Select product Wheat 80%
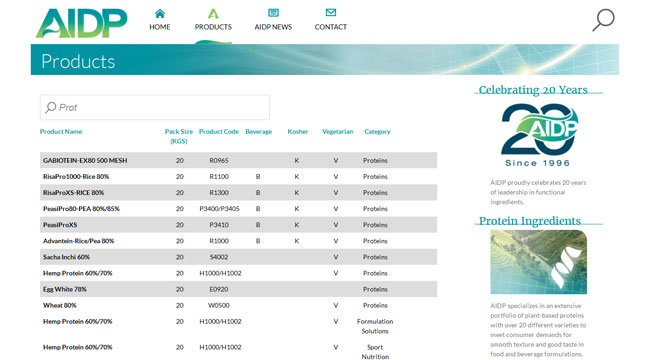650x360 pixels. tap(60, 306)
